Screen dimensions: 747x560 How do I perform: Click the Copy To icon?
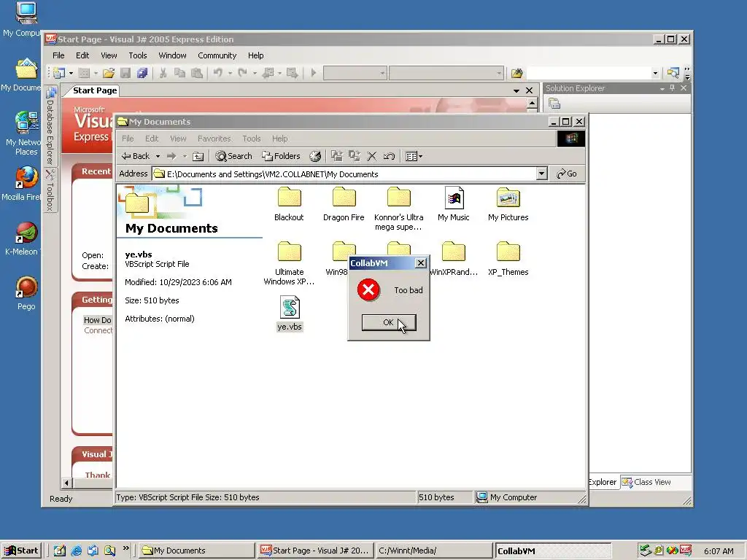pos(355,156)
